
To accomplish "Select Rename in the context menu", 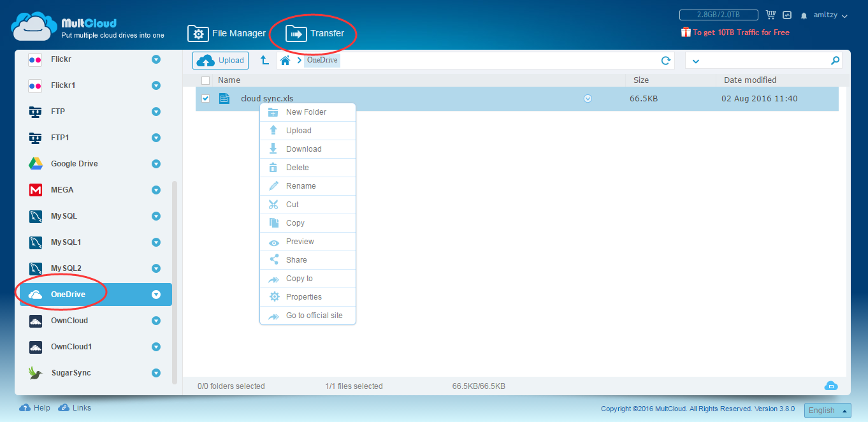I will tap(308, 186).
